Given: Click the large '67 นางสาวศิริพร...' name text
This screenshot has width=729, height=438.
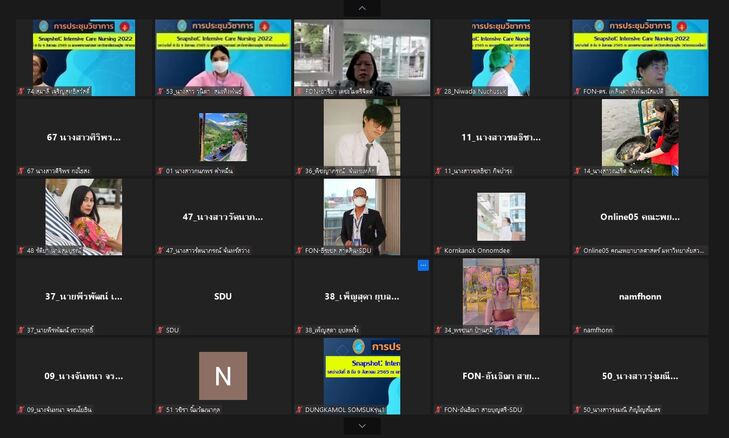Looking at the screenshot, I should point(84,137).
